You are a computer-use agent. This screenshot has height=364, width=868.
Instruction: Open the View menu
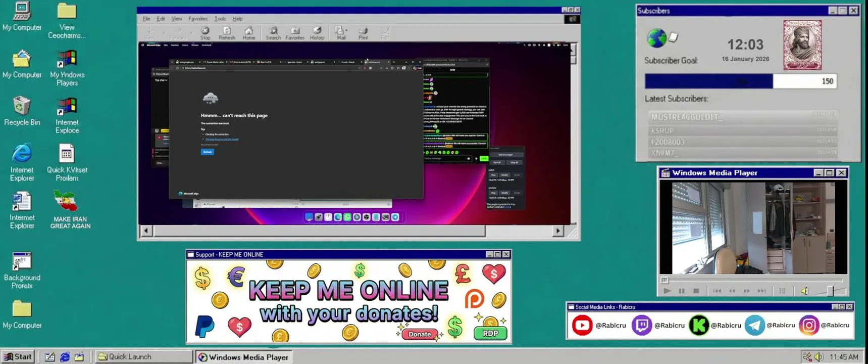(176, 19)
